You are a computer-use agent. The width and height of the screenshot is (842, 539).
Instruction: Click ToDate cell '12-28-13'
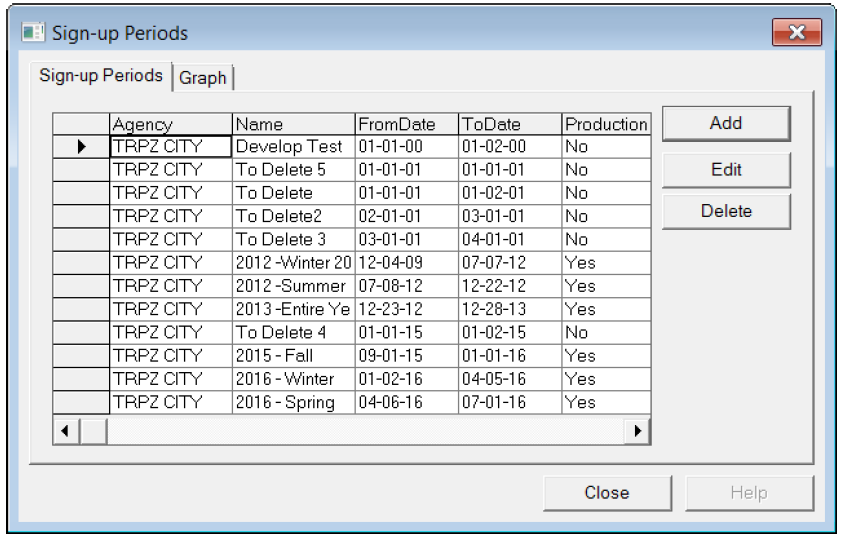[510, 309]
